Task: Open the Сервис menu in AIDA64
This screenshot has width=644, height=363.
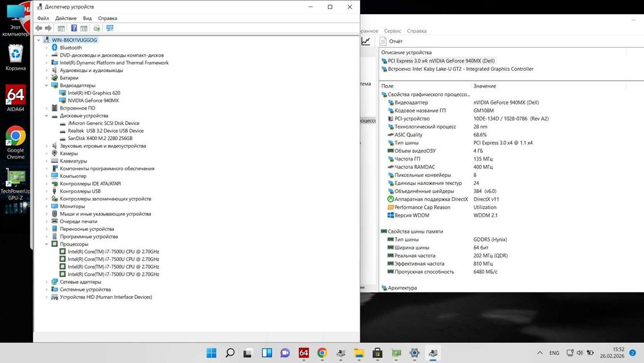Action: point(393,31)
